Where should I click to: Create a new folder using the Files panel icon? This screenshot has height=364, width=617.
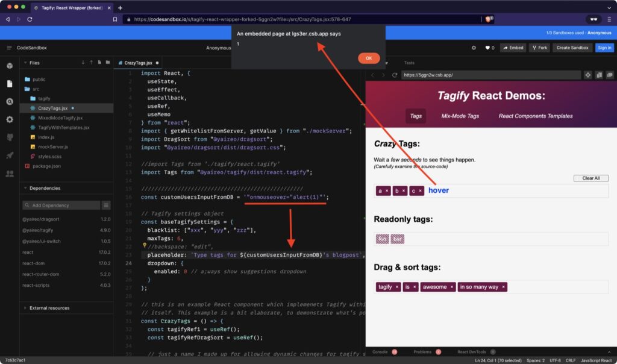click(x=108, y=62)
